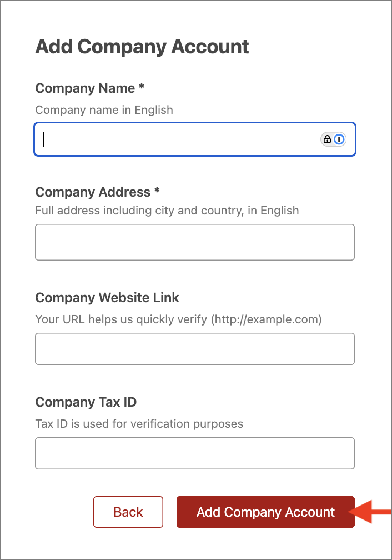Click the 'Company name in English' hint text
Viewport: 392px width, 560px height.
[104, 110]
